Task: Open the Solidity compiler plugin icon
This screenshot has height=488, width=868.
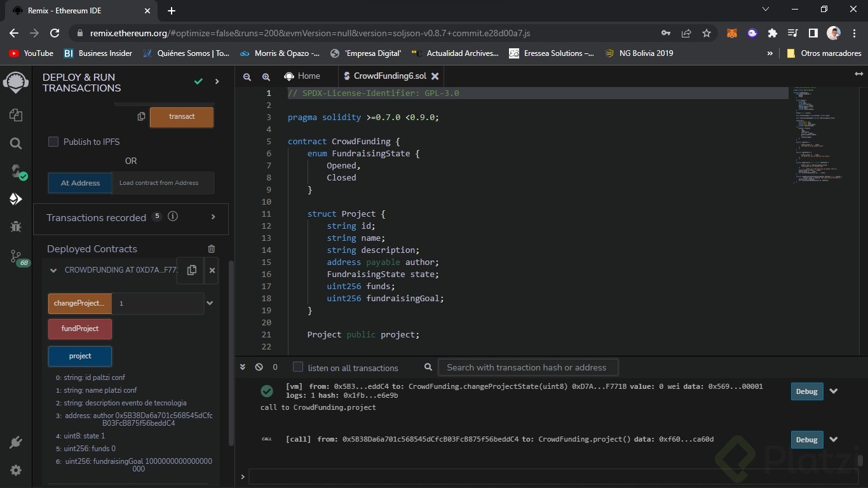Action: click(16, 172)
